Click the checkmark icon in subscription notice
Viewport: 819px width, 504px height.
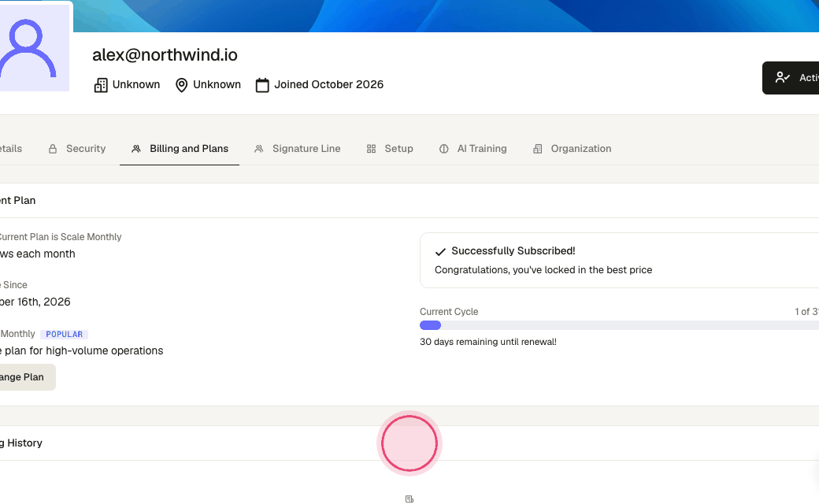(440, 252)
